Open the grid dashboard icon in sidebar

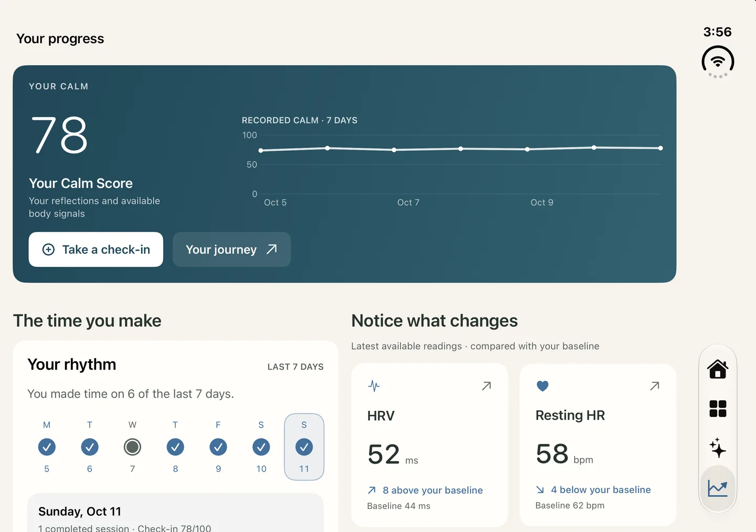718,409
